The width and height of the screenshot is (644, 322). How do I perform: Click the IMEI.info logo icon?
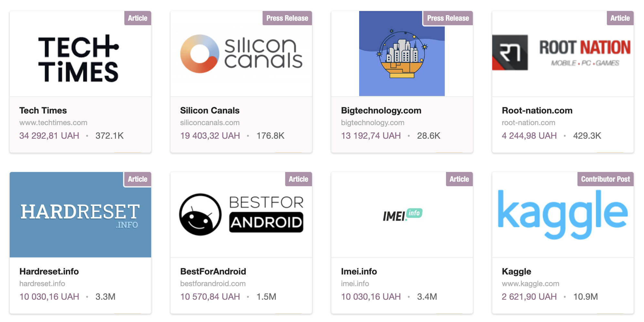point(402,215)
